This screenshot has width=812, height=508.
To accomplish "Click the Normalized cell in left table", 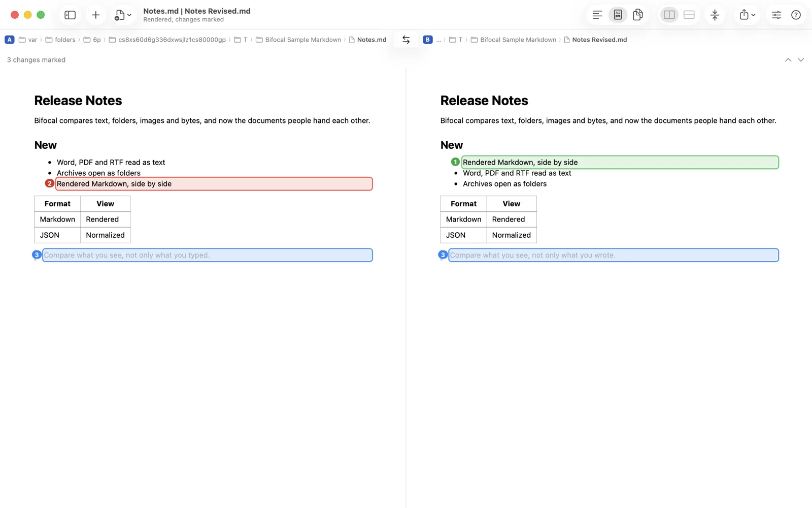I will point(105,235).
